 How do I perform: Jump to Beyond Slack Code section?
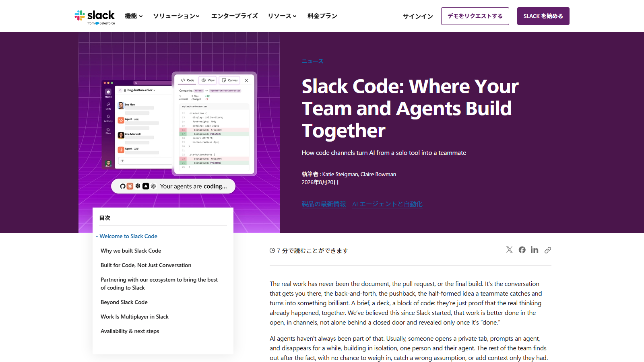pyautogui.click(x=124, y=302)
